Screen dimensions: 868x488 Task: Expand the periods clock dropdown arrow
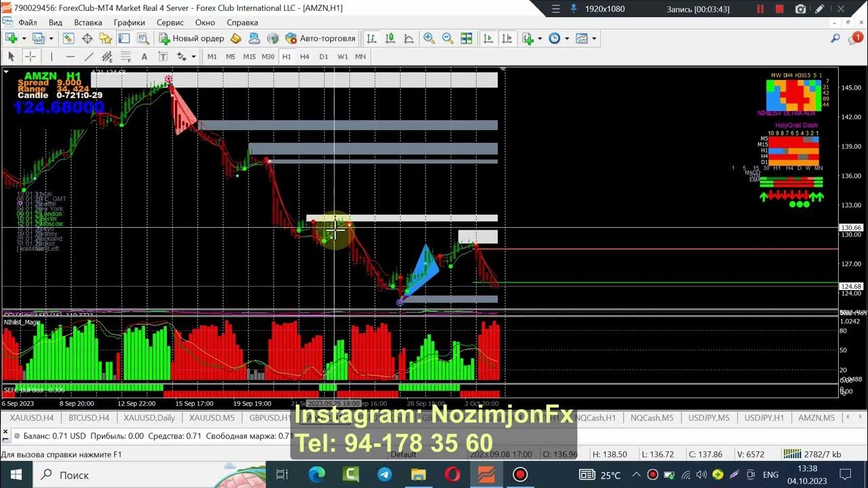coord(567,39)
